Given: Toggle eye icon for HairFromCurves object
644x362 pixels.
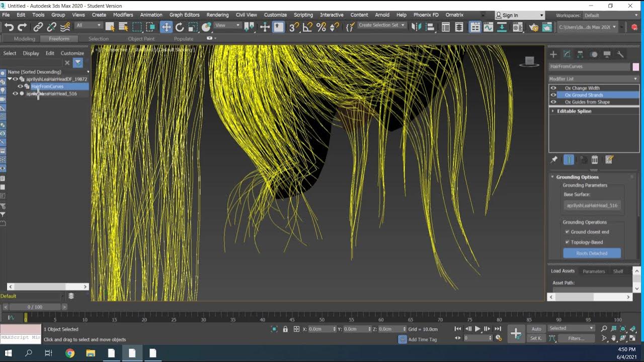Looking at the screenshot, I should point(21,86).
